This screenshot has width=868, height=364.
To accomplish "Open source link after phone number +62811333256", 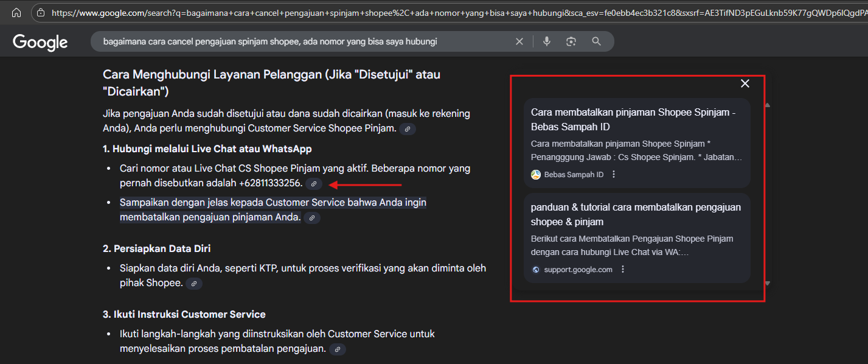I will [314, 184].
